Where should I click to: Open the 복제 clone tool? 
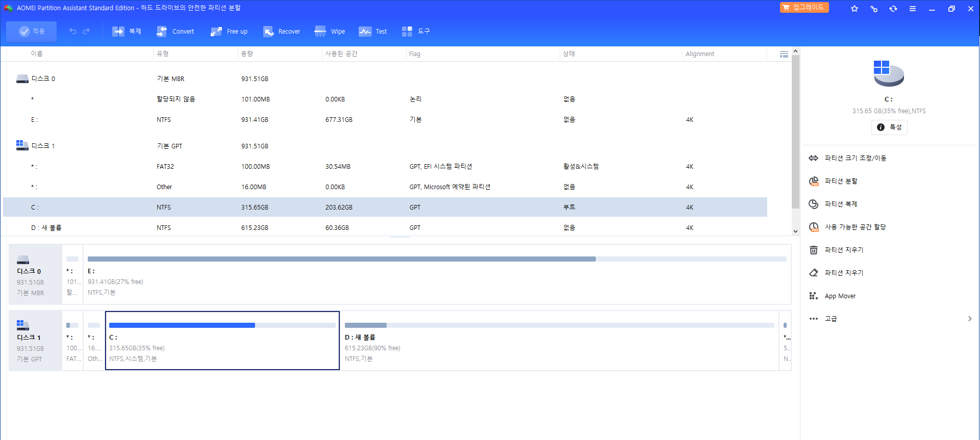[127, 32]
